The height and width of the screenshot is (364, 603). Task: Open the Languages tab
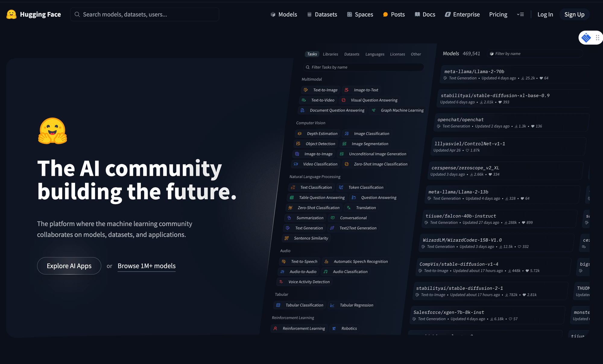click(375, 54)
